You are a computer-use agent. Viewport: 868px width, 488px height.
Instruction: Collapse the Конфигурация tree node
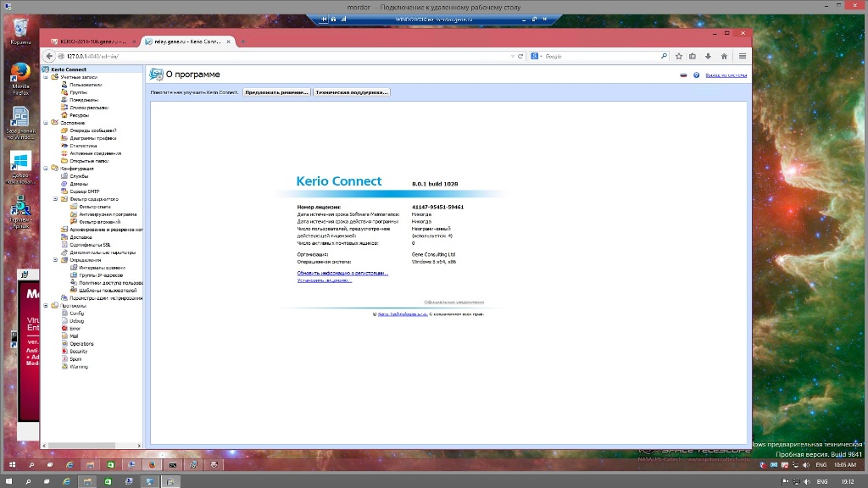pyautogui.click(x=46, y=169)
